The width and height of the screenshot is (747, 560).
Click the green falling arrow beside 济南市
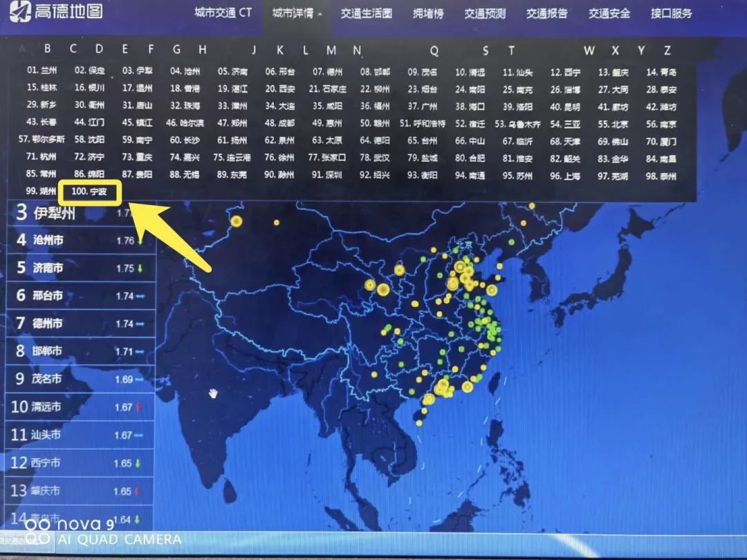coord(138,268)
